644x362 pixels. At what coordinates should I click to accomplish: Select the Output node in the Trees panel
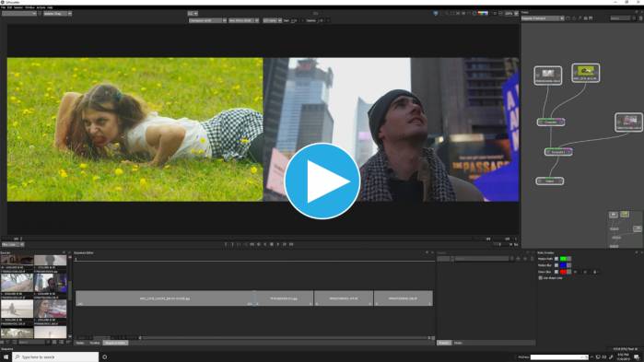[x=549, y=181]
